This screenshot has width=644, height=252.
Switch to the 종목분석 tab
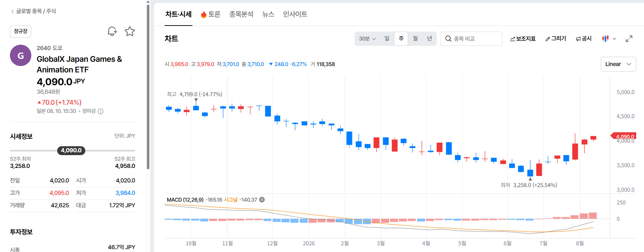241,14
